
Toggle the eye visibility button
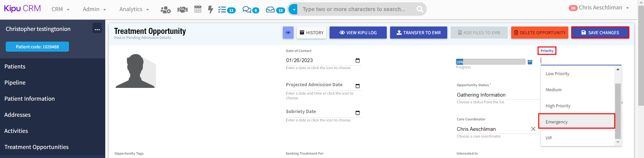(288, 33)
